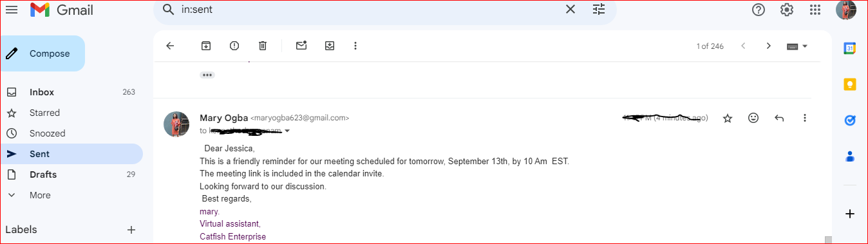This screenshot has width=868, height=244.
Task: Open the Drafts folder
Action: [x=71, y=174]
